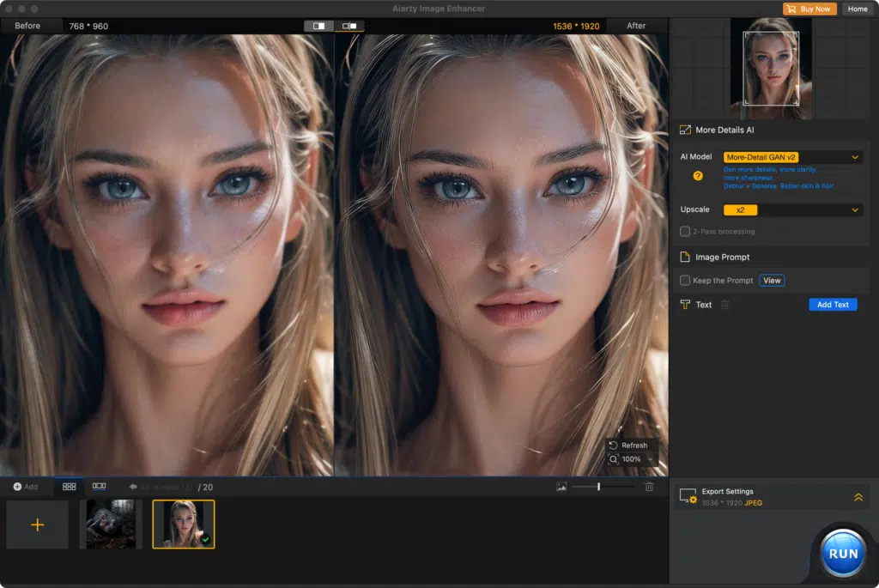Switch to list thumbnail view
Viewport: 879px width, 588px height.
click(98, 486)
